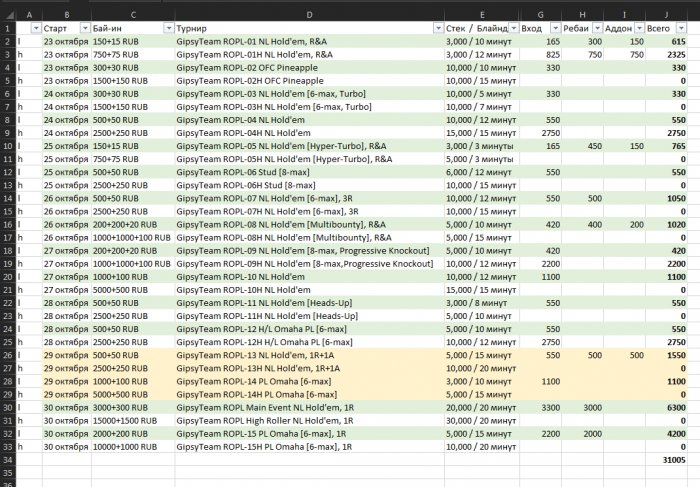The width and height of the screenshot is (700, 487).
Task: Open the Старт column filter dropdown
Action: [84, 29]
